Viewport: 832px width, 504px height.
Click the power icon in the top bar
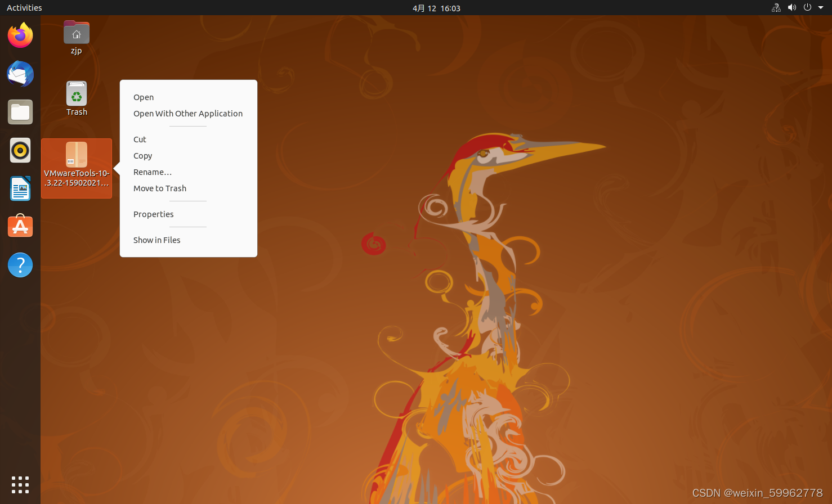(x=807, y=8)
